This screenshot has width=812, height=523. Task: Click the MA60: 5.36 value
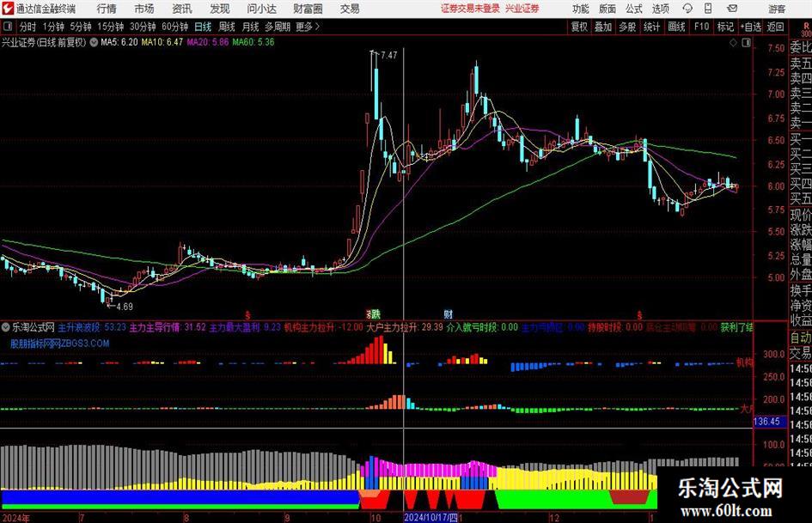click(x=253, y=42)
